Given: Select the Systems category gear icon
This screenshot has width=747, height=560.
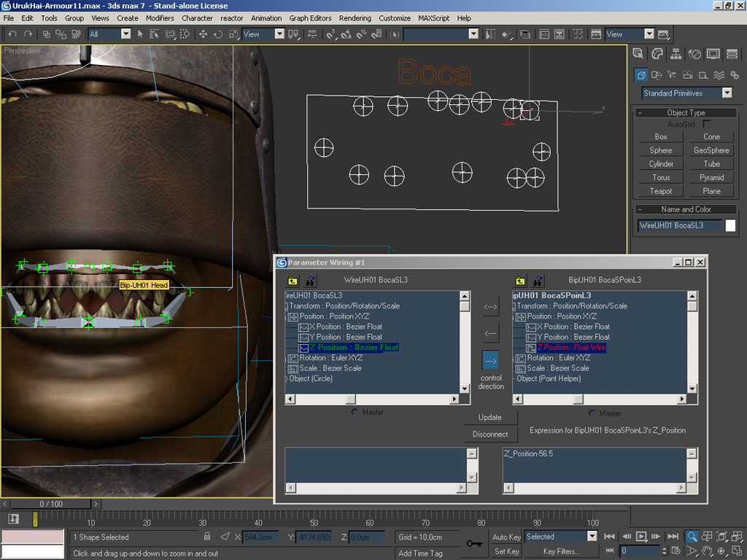Looking at the screenshot, I should (735, 75).
